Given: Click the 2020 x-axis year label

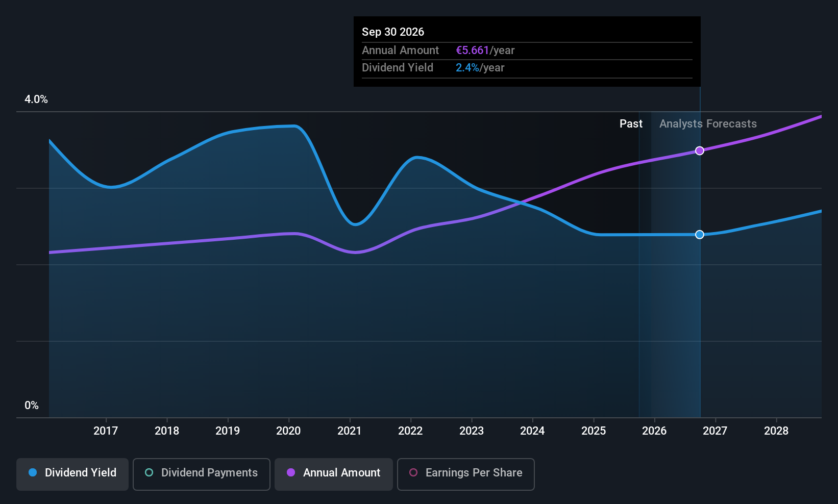Looking at the screenshot, I should click(288, 431).
